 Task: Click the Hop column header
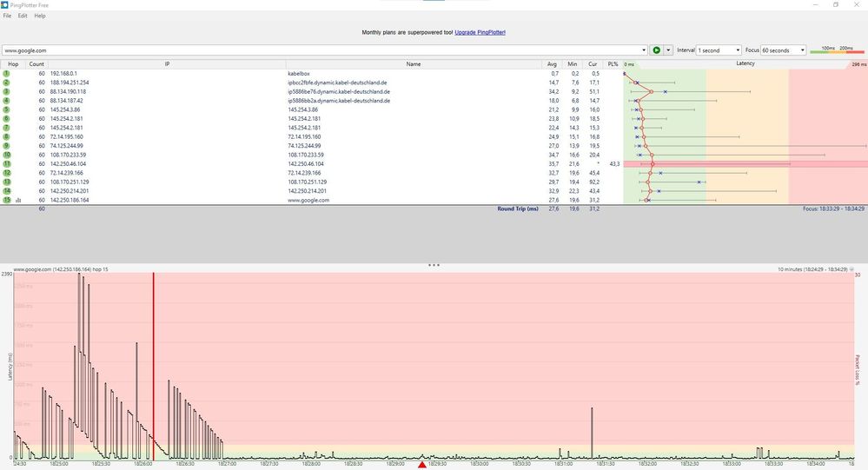(x=13, y=64)
